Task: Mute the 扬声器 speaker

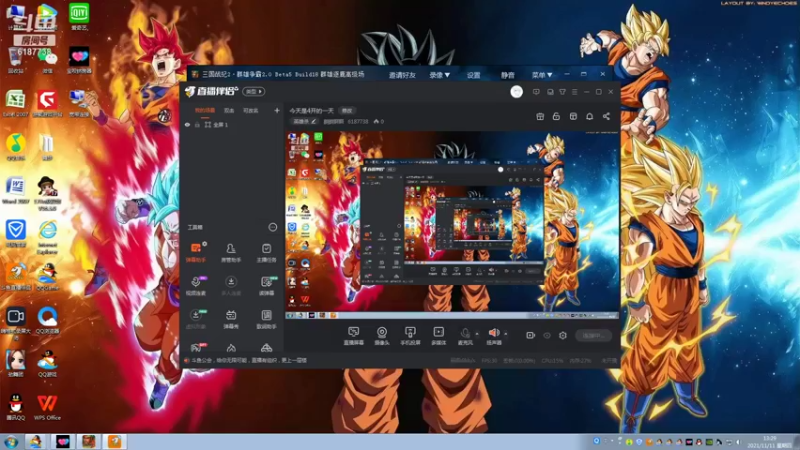Action: pyautogui.click(x=494, y=336)
